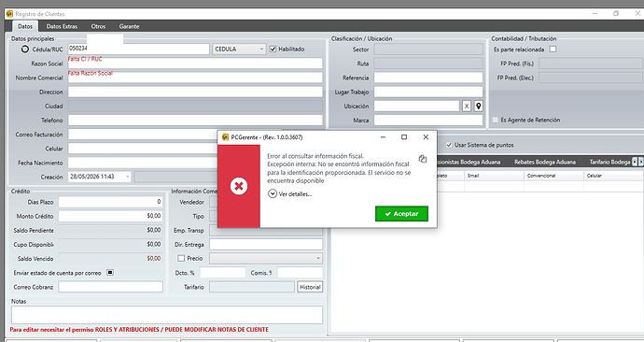Close the PCGerente error dialog
Viewport: 644px width, 342px height.
(426, 136)
